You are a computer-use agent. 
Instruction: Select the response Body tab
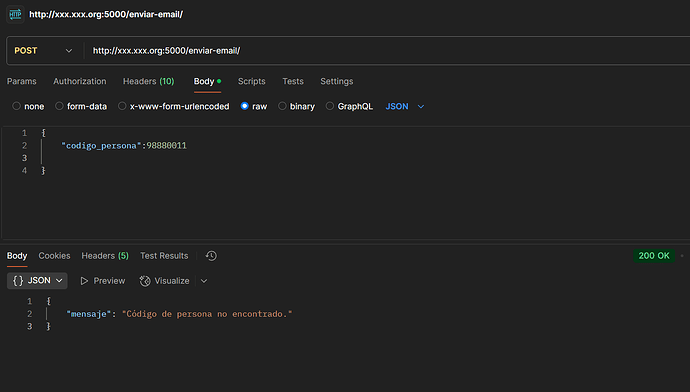[x=17, y=256]
